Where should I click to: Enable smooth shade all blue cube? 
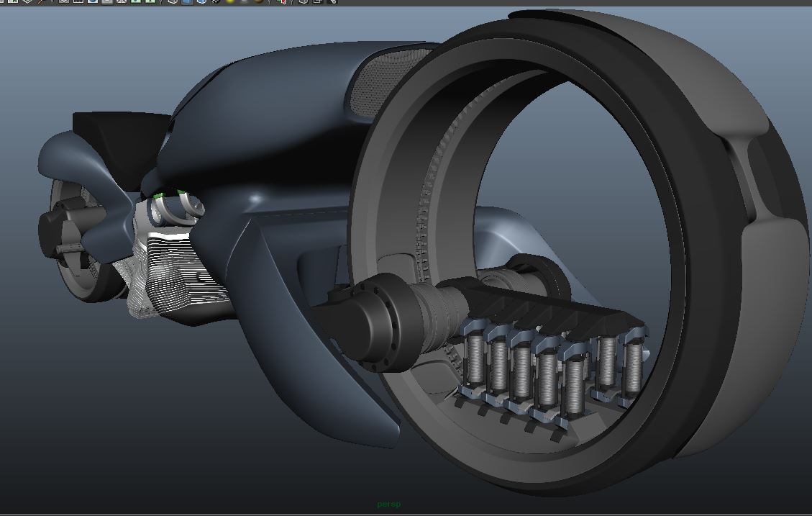[x=187, y=1]
